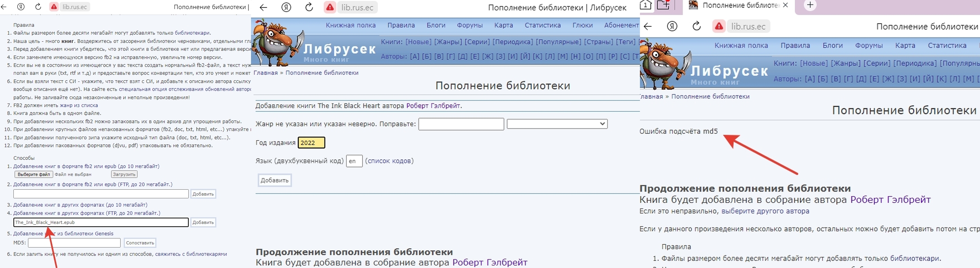Reload the page in the rightmost browser window
Image resolution: width=980 pixels, height=268 pixels.
(x=697, y=26)
